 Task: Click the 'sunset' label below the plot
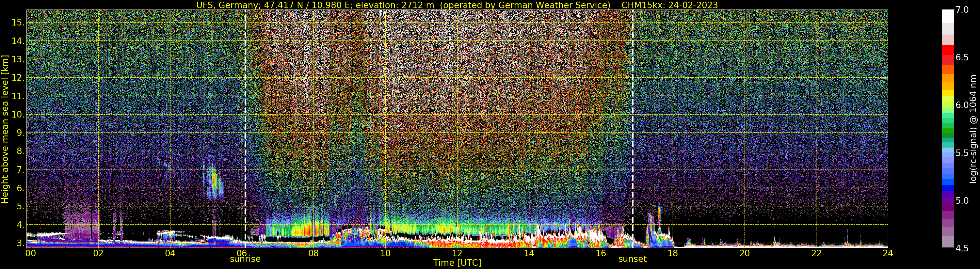pyautogui.click(x=632, y=259)
